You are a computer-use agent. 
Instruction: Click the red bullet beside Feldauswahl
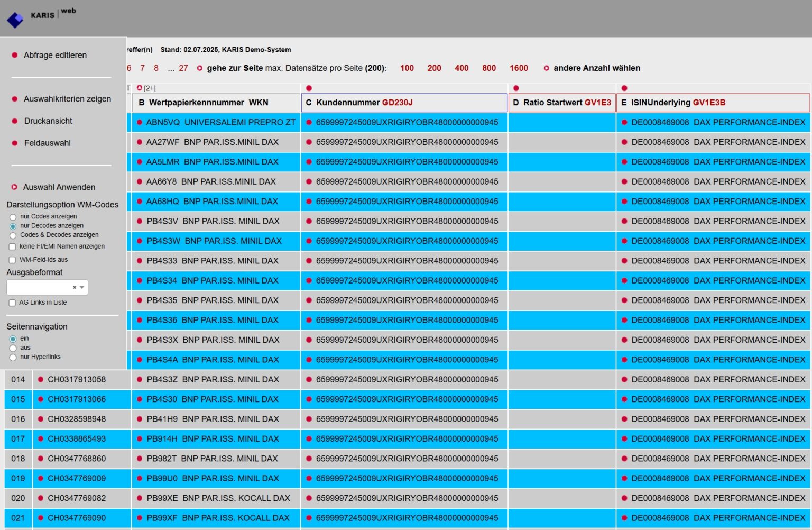(15, 143)
